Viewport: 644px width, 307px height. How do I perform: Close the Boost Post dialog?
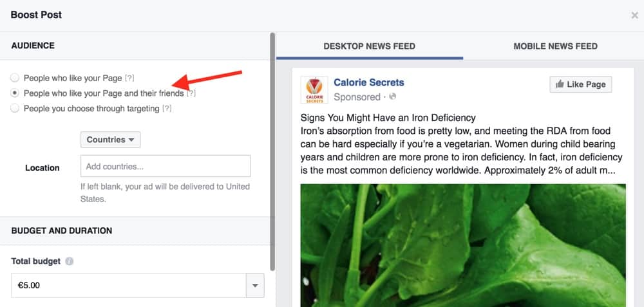[x=634, y=15]
